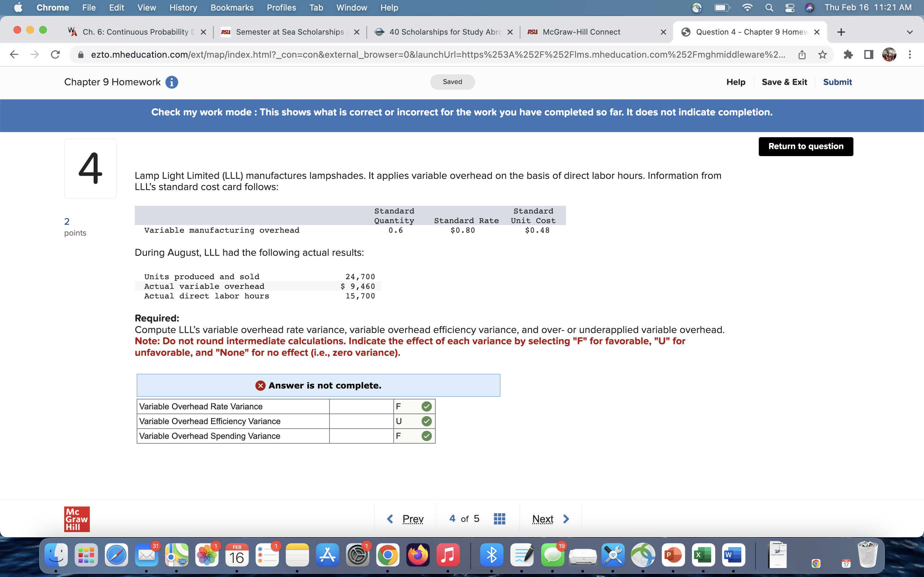Launch Microsoft Excel from the Dock
Image resolution: width=924 pixels, height=577 pixels.
tap(704, 556)
